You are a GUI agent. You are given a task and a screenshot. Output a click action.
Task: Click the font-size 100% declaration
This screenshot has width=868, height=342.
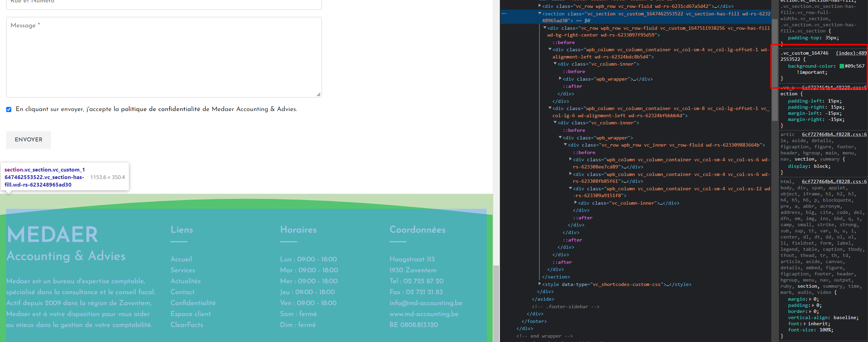click(811, 330)
